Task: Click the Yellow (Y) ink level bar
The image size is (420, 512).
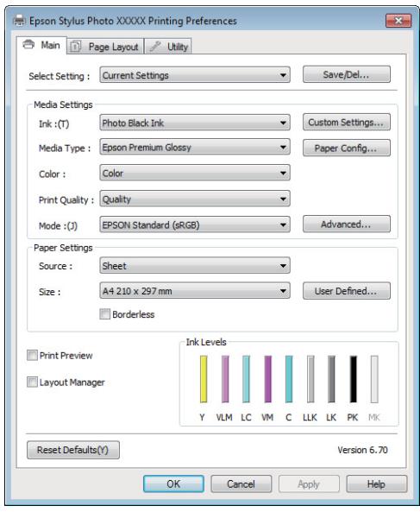Action: pos(204,379)
